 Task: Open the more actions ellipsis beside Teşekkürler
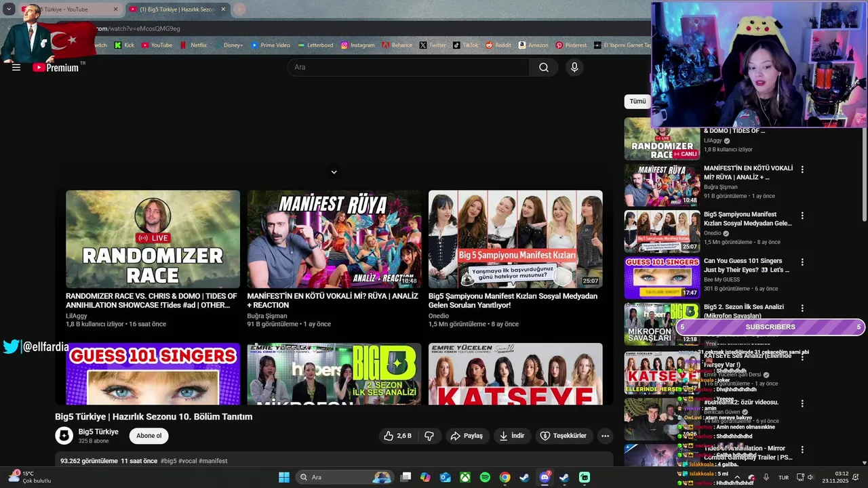coord(605,436)
